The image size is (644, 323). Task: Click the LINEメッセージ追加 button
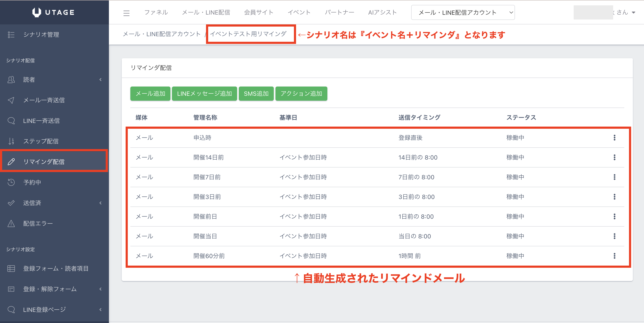point(204,94)
